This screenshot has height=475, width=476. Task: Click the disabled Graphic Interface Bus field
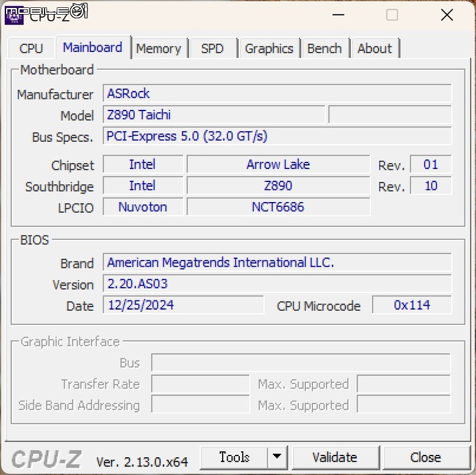click(301, 363)
